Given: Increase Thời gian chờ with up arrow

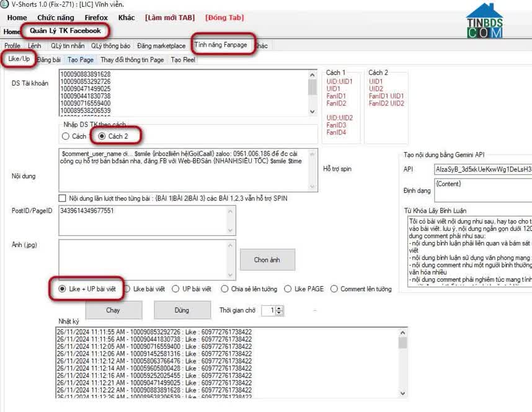Looking at the screenshot, I should (279, 308).
